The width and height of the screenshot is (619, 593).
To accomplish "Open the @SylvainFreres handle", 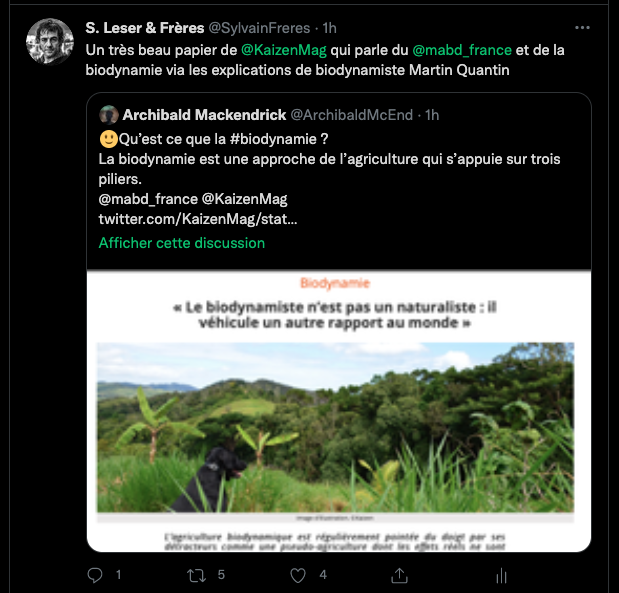I will coord(259,28).
